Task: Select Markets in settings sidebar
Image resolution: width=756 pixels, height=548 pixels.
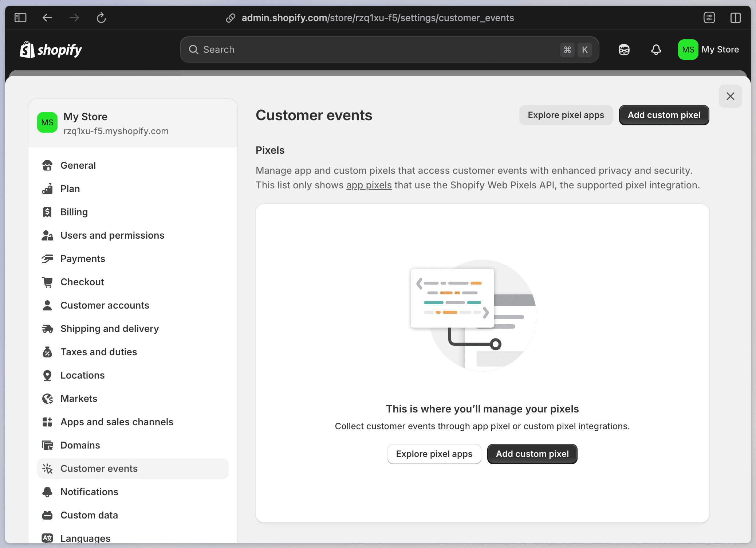Action: pos(79,399)
